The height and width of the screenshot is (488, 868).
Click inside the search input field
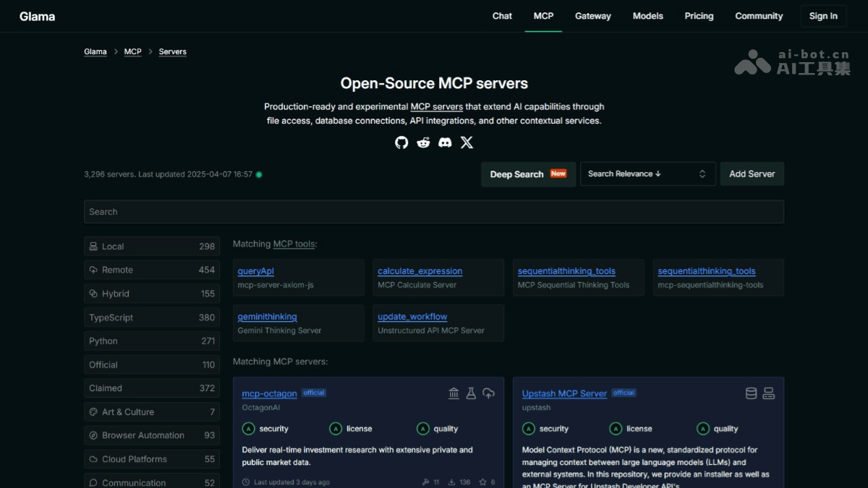pyautogui.click(x=434, y=211)
